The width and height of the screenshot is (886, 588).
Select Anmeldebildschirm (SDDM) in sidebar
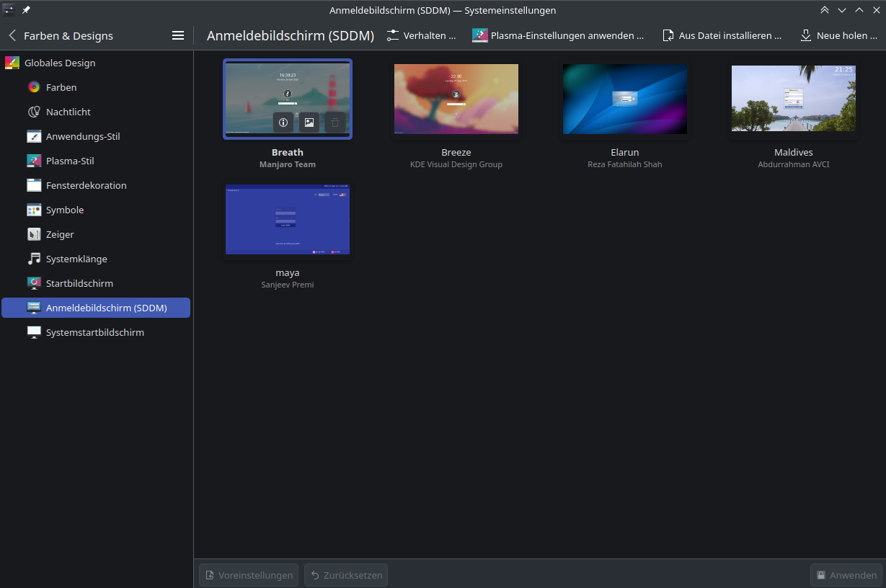tap(96, 308)
